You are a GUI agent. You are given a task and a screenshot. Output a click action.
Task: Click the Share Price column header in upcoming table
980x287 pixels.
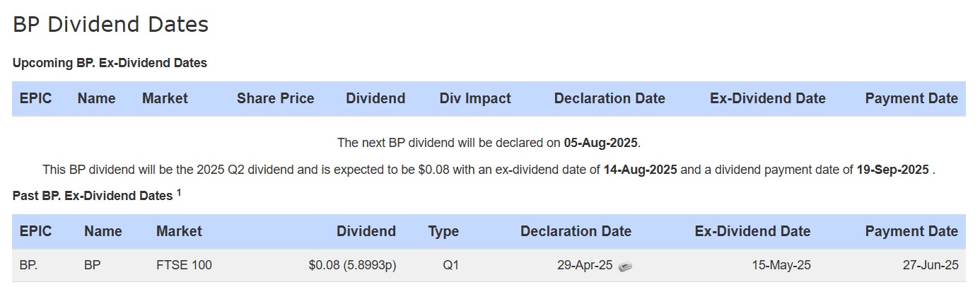click(276, 98)
